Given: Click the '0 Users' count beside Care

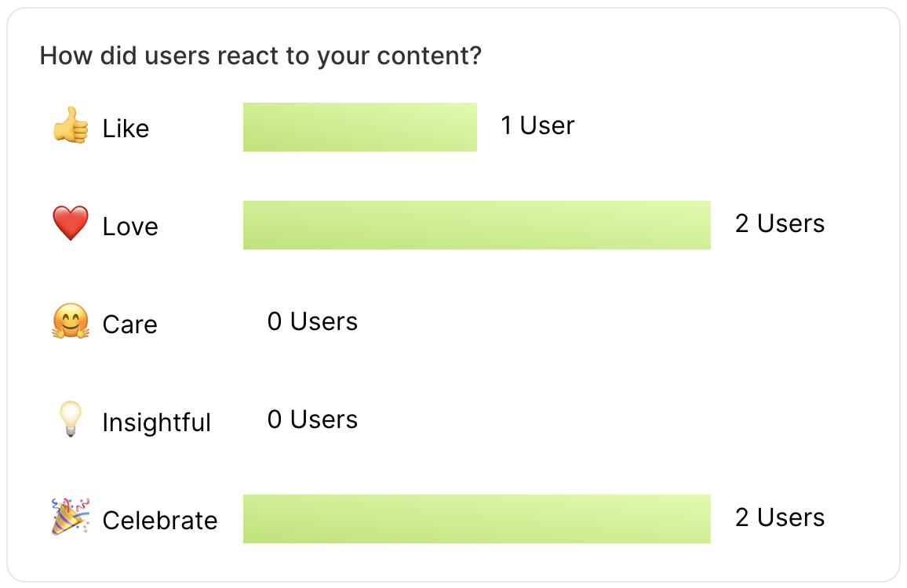Looking at the screenshot, I should point(312,321).
